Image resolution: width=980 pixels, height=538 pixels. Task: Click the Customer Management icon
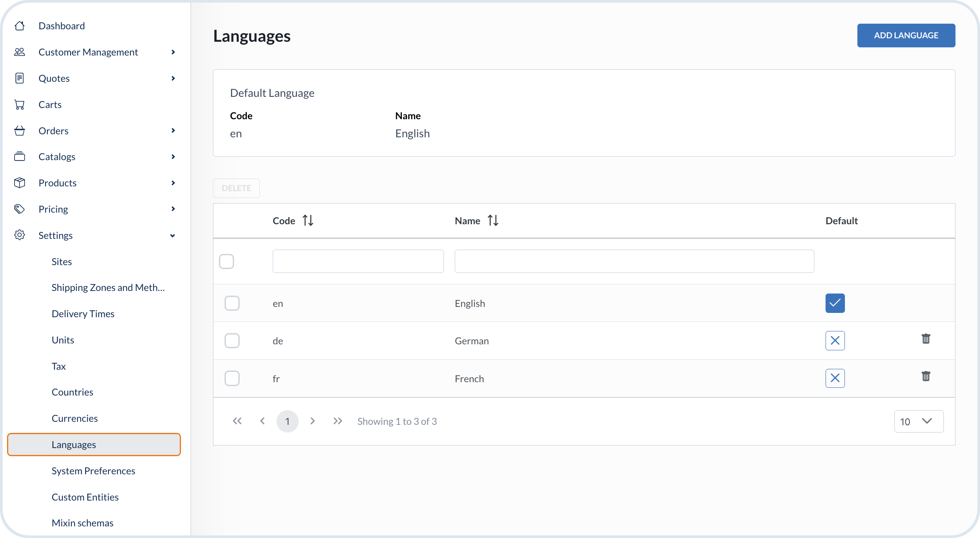19,52
